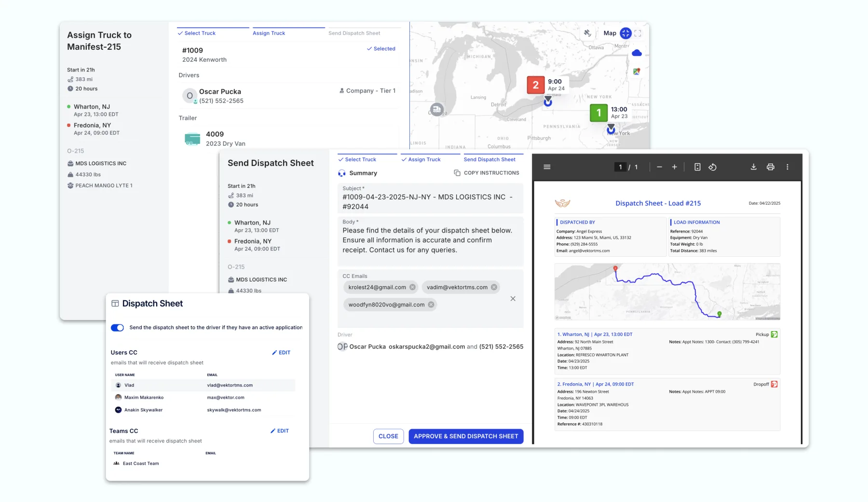Click the satellite icon on the map
This screenshot has width=868, height=502.
587,33
